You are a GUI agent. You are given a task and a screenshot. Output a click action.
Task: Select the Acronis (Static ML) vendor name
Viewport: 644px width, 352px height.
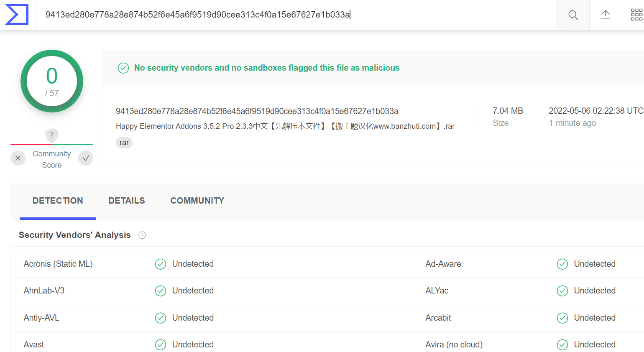tap(58, 264)
